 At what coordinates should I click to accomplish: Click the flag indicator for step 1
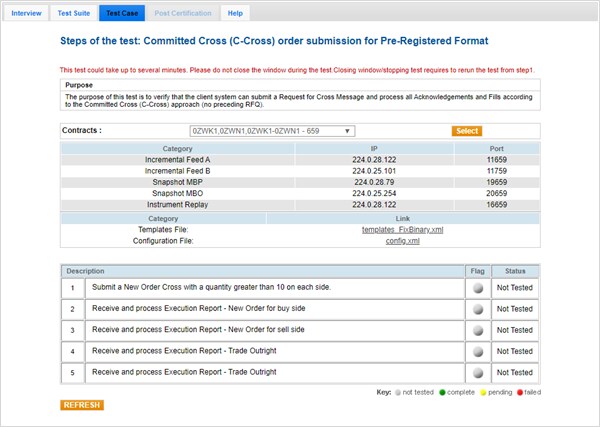(x=477, y=286)
